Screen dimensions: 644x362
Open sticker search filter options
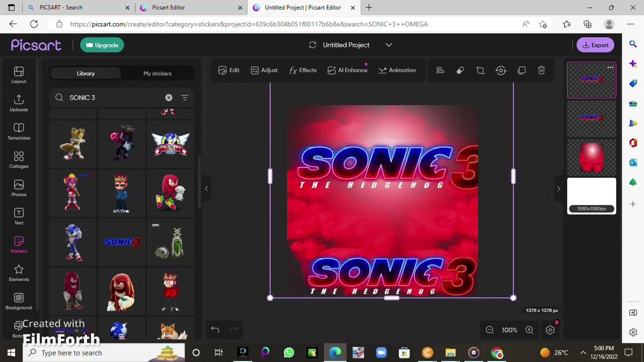[185, 98]
